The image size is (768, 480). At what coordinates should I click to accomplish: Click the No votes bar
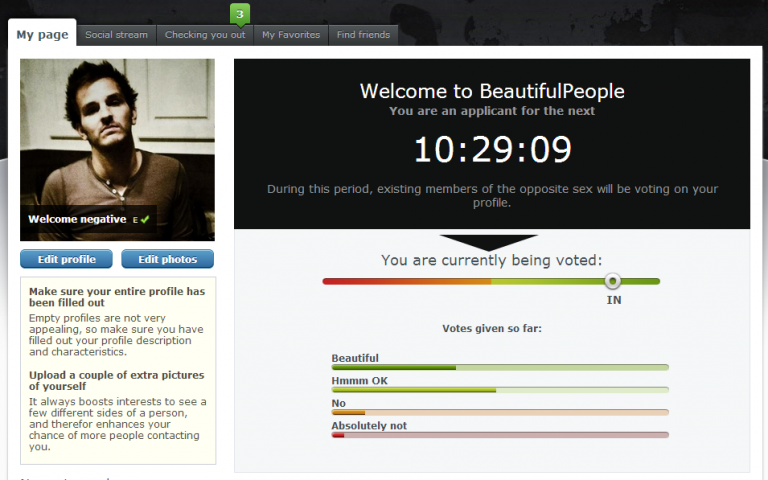pyautogui.click(x=499, y=412)
